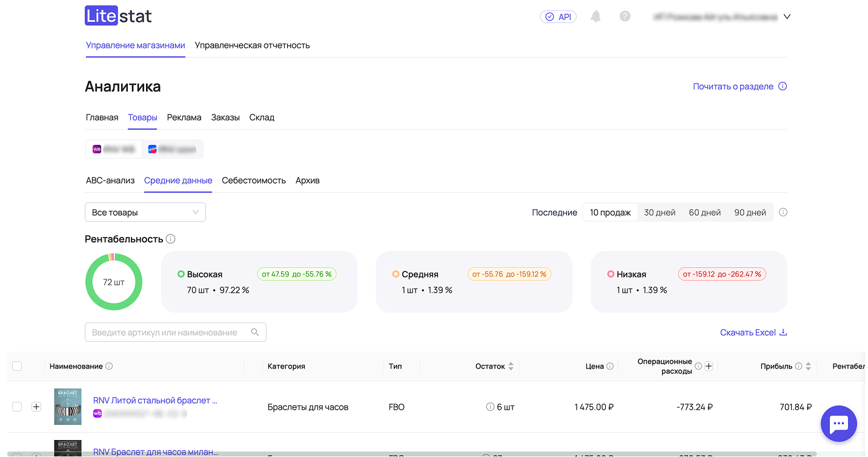This screenshot has width=868, height=457.
Task: Switch to the Себестоимость tab
Action: [254, 181]
